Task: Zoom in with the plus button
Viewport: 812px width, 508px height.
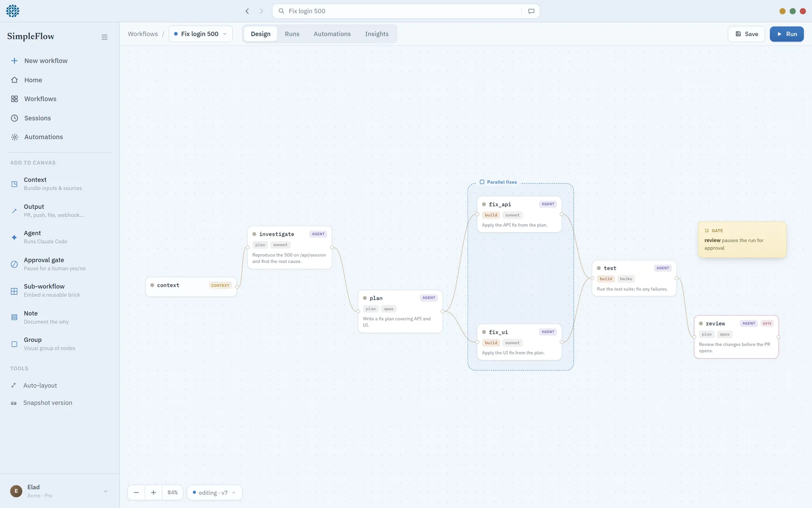Action: (153, 492)
